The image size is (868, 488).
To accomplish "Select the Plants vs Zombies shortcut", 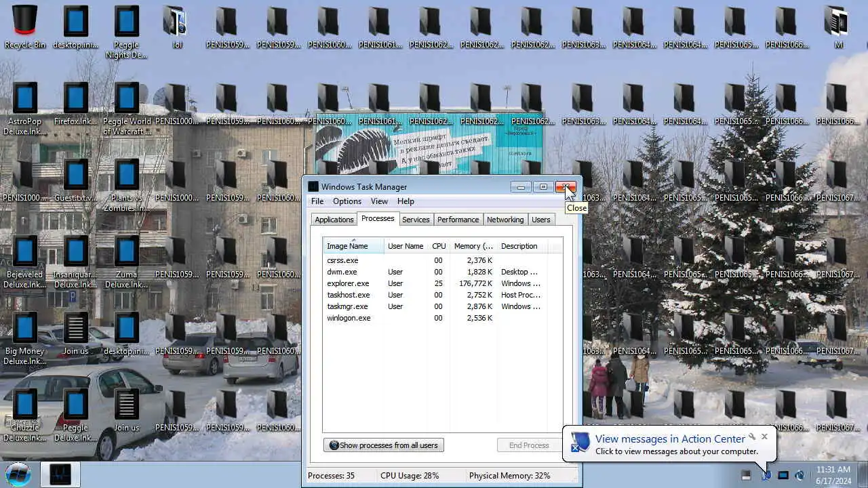I will click(126, 185).
